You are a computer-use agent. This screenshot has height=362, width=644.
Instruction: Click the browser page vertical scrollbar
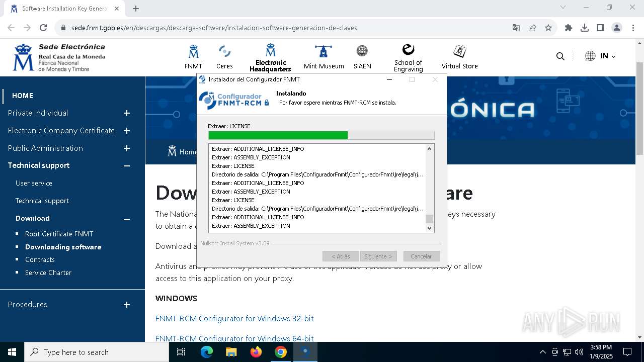point(640,108)
